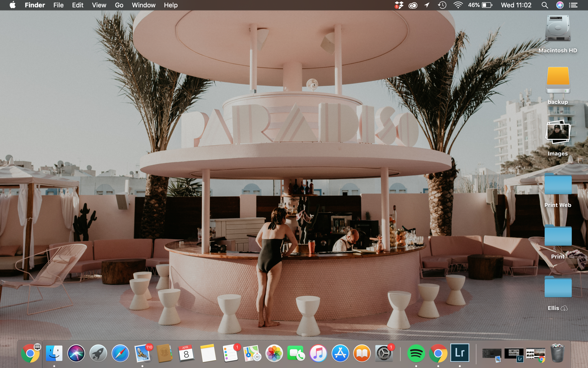Image resolution: width=588 pixels, height=368 pixels.
Task: Open the Wi-Fi status menu
Action: [458, 5]
